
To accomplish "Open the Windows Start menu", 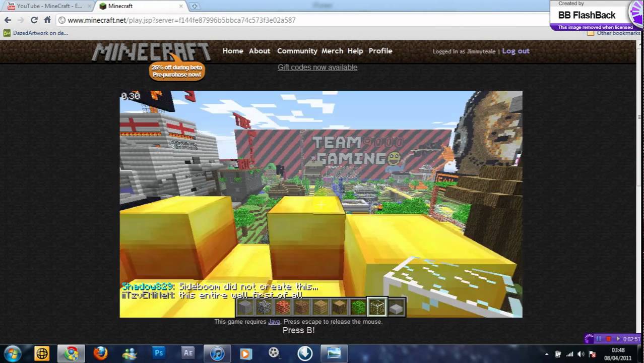I will click(13, 353).
